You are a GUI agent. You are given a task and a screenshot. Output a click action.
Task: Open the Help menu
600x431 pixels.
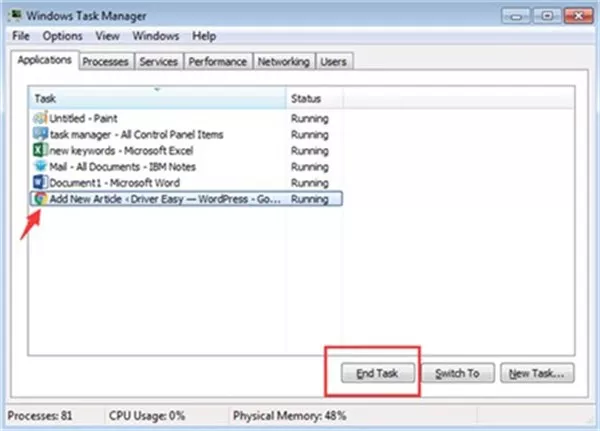(204, 36)
